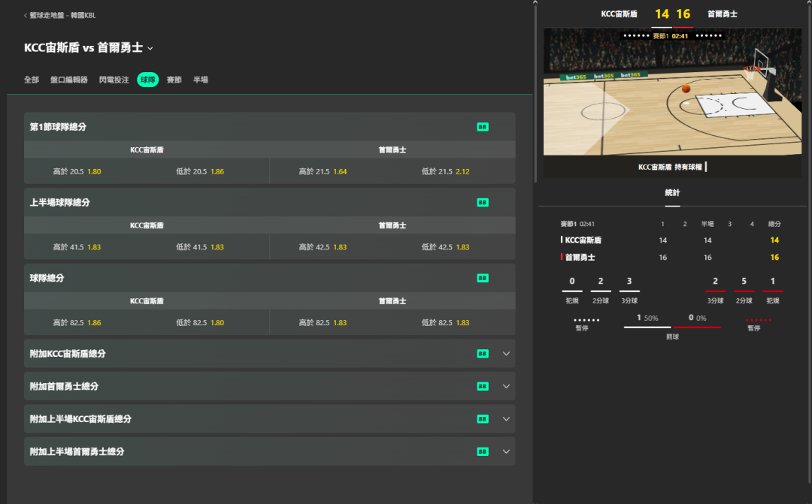The width and height of the screenshot is (812, 504).
Task: Bet 首爾勇士 低於 21.5 at 2.12
Action: pyautogui.click(x=445, y=171)
